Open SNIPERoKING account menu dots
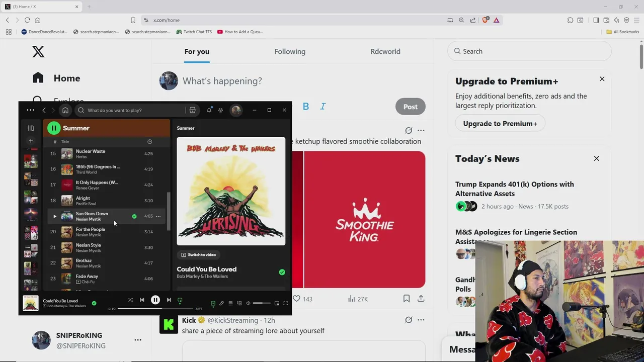Viewport: 644px width, 362px height. (x=138, y=340)
